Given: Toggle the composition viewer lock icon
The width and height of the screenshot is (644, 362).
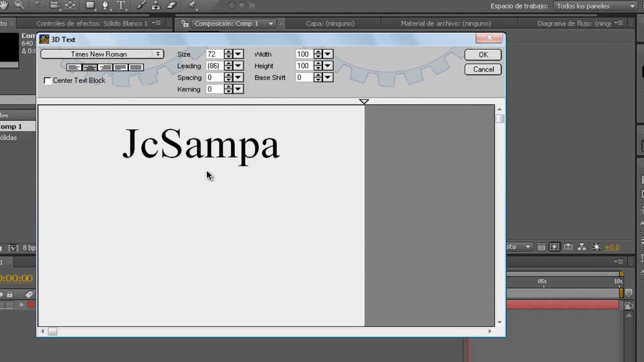Looking at the screenshot, I should click(x=185, y=24).
